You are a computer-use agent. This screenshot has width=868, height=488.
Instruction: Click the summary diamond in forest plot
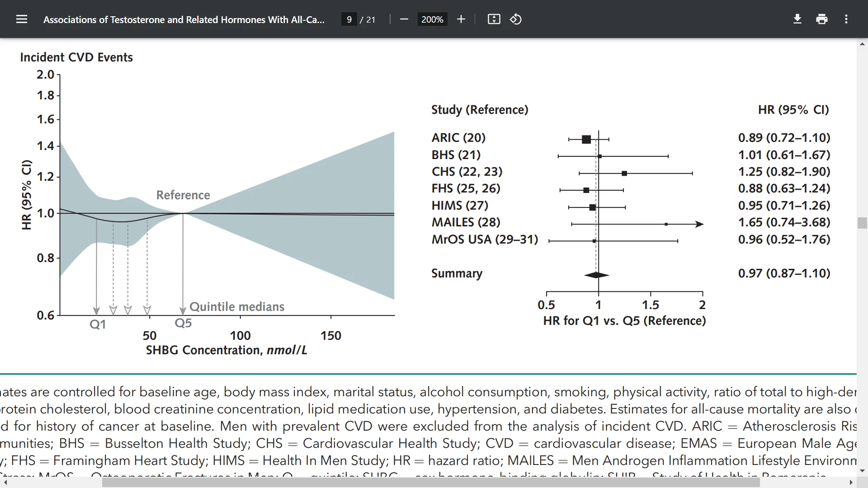click(597, 275)
